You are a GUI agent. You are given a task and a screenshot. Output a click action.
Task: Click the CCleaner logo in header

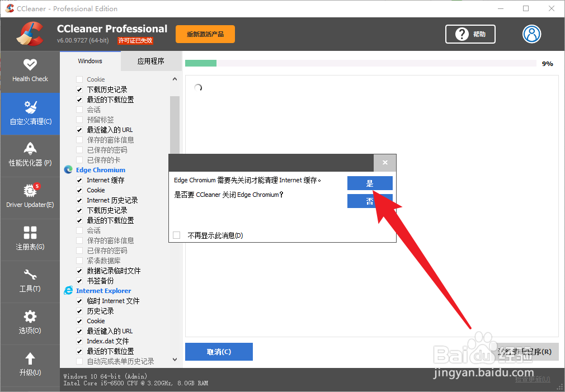tap(30, 34)
